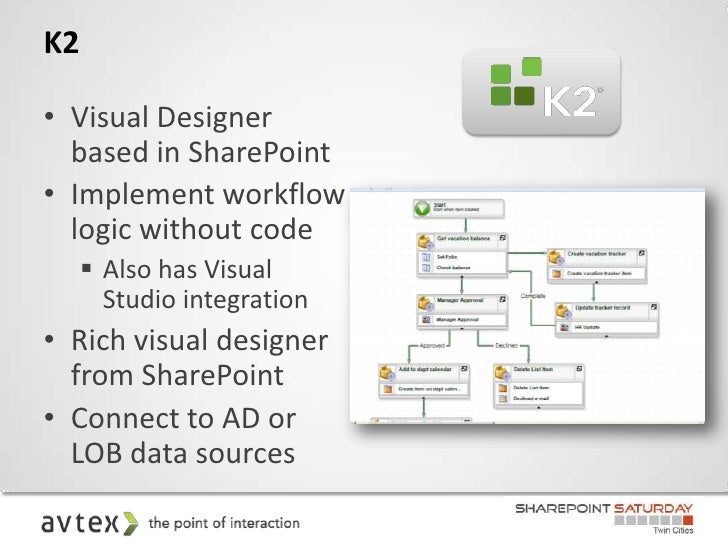This screenshot has width=728, height=546.
Task: Click the point of interaction tagline
Action: click(x=224, y=523)
